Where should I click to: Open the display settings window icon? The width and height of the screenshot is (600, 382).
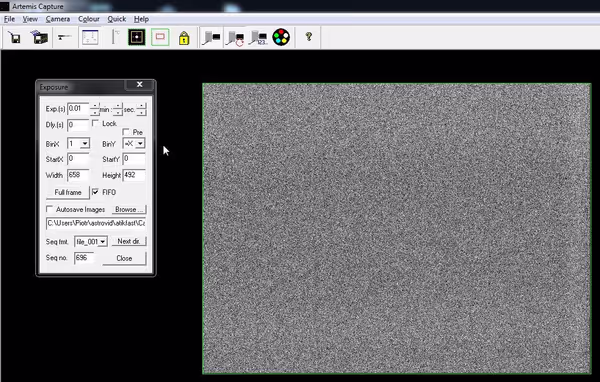(x=90, y=37)
